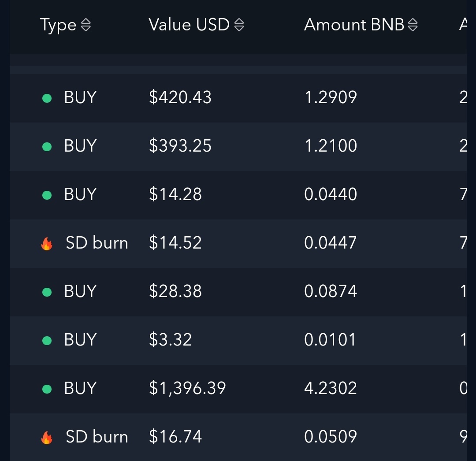This screenshot has width=476, height=461.
Task: Click green dot in $1,396.39 BUY row
Action: 47,389
